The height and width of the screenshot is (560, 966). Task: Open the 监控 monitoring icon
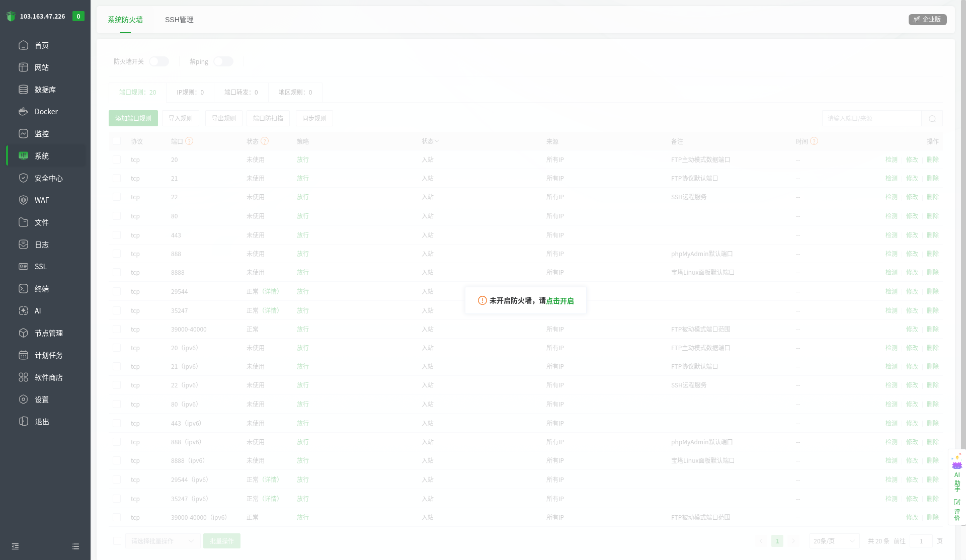[x=23, y=134]
